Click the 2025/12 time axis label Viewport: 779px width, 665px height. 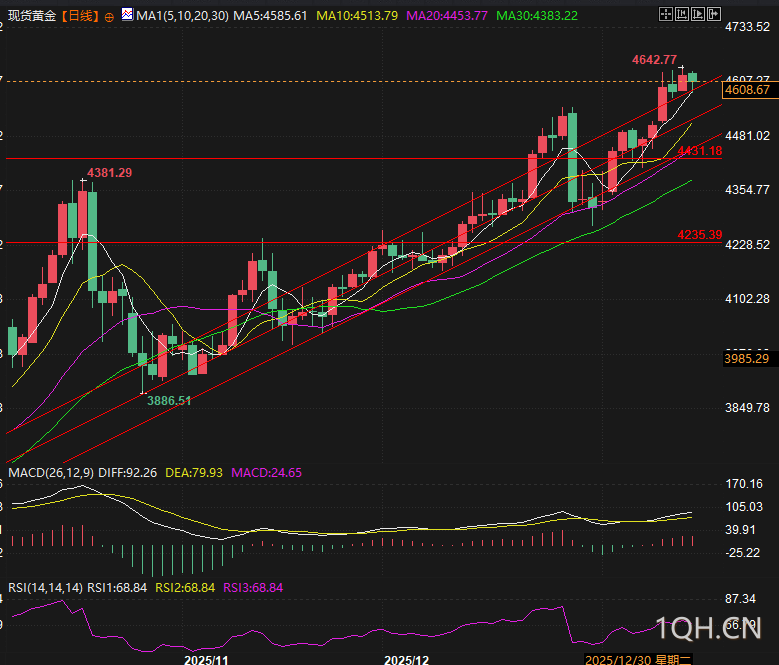click(406, 660)
